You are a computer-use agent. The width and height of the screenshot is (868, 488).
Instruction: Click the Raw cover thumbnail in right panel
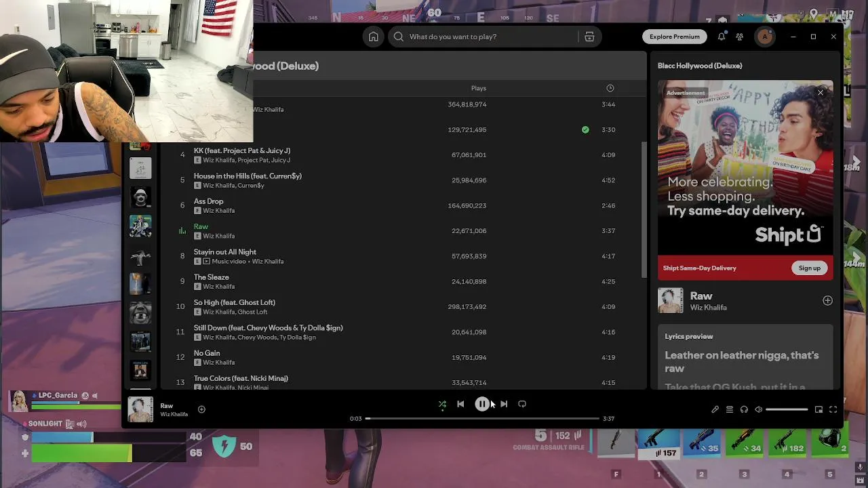pos(671,300)
